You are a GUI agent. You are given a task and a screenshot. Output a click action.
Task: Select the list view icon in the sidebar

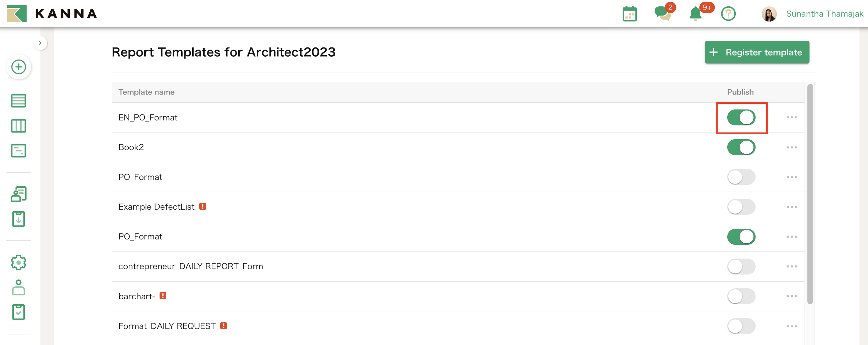click(18, 101)
